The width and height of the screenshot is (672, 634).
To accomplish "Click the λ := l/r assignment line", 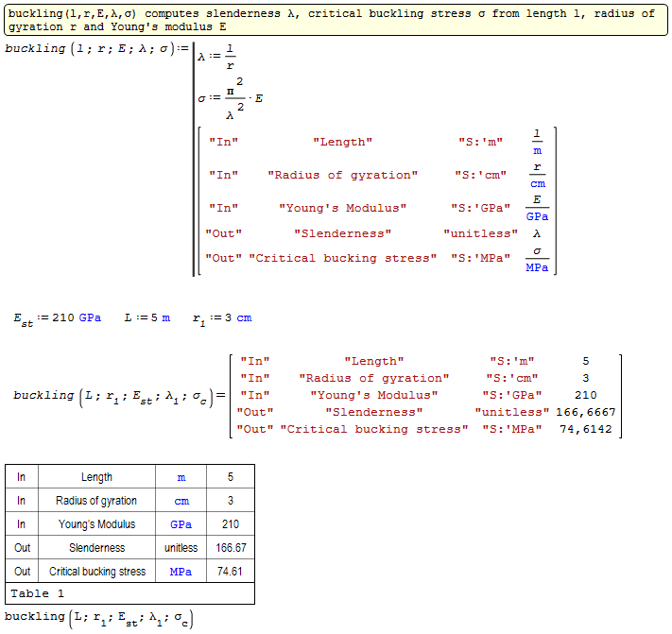I will pyautogui.click(x=217, y=58).
